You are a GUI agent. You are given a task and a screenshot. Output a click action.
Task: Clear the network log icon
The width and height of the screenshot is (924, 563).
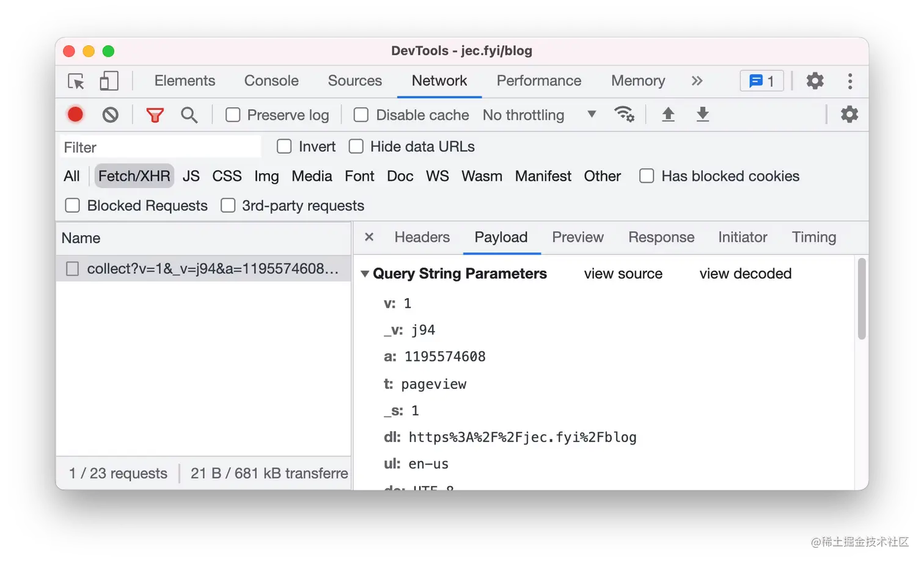click(111, 114)
